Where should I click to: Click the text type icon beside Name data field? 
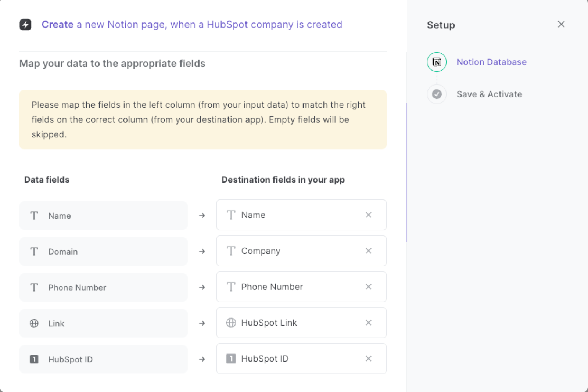tap(34, 216)
